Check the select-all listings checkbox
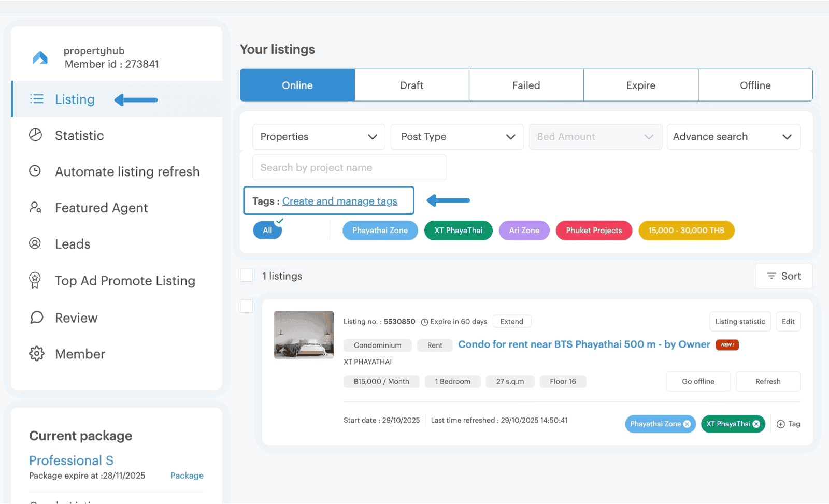Image resolution: width=829 pixels, height=504 pixels. pos(247,275)
